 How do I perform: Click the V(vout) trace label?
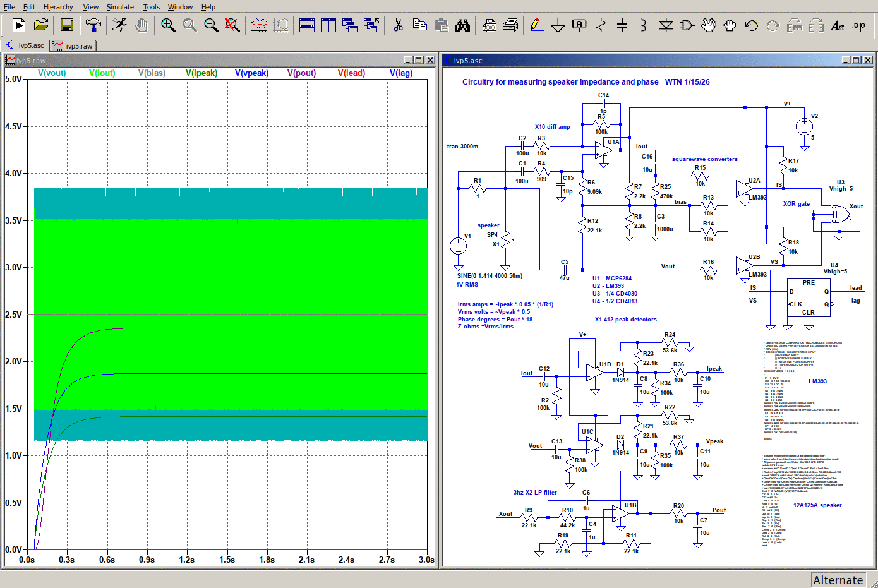52,73
